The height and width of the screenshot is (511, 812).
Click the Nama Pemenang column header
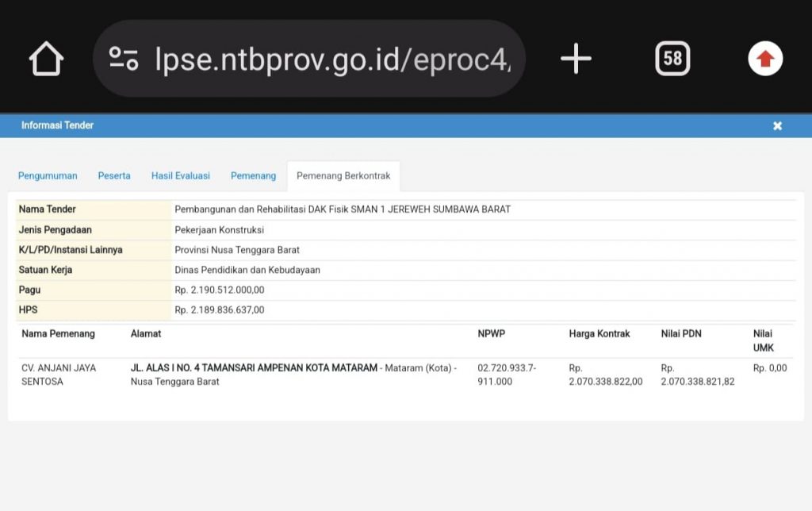(x=58, y=334)
